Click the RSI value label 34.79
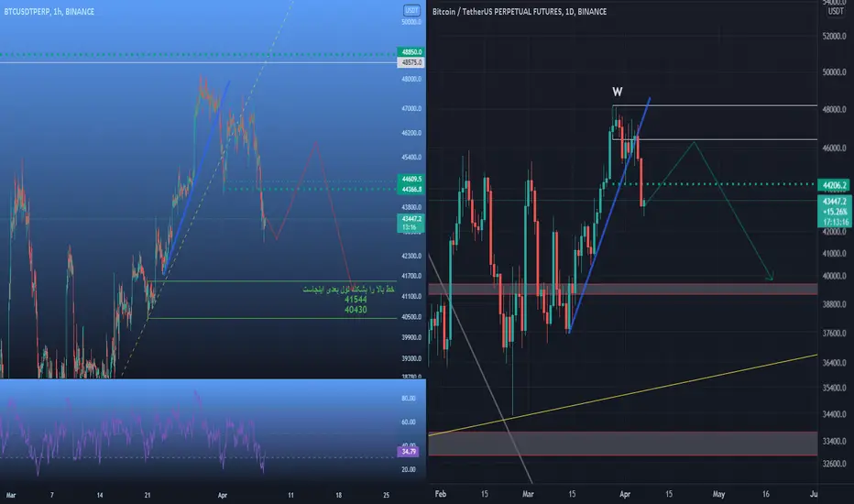 click(408, 452)
